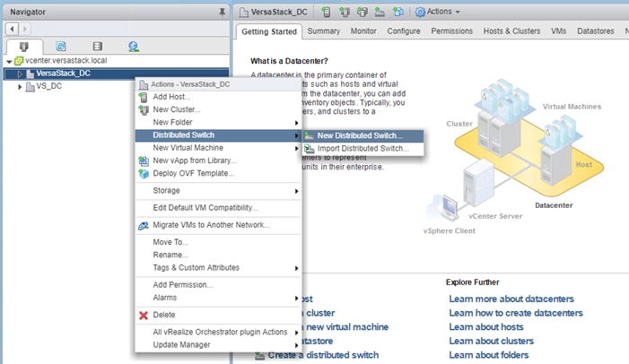Switch to the Datastores tab

coord(595,31)
